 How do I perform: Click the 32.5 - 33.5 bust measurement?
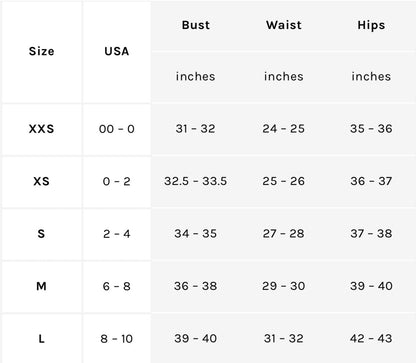[195, 181]
